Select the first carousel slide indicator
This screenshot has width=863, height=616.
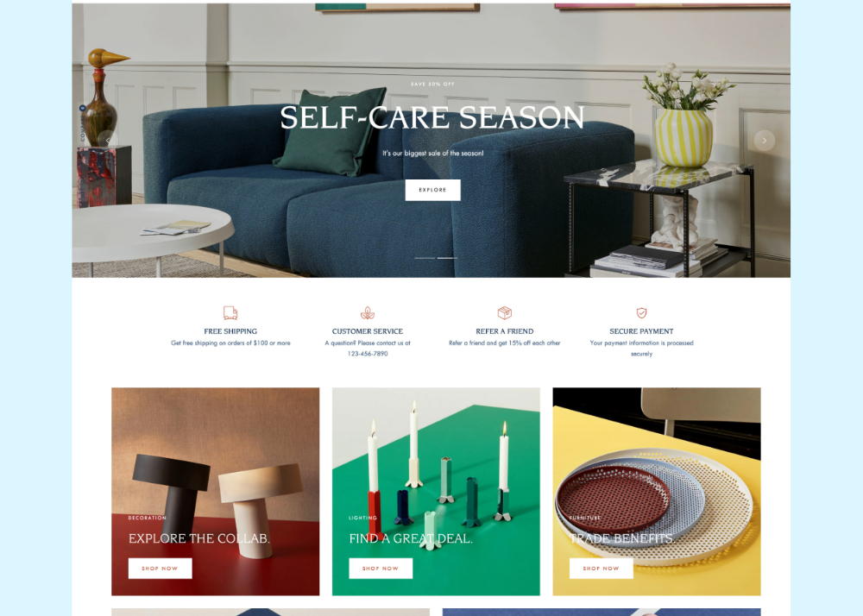tap(425, 258)
